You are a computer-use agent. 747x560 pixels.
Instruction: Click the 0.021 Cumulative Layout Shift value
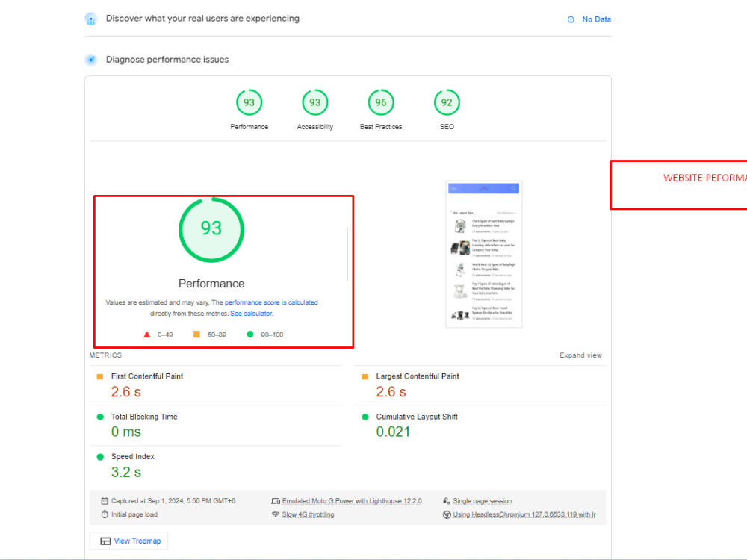[393, 432]
